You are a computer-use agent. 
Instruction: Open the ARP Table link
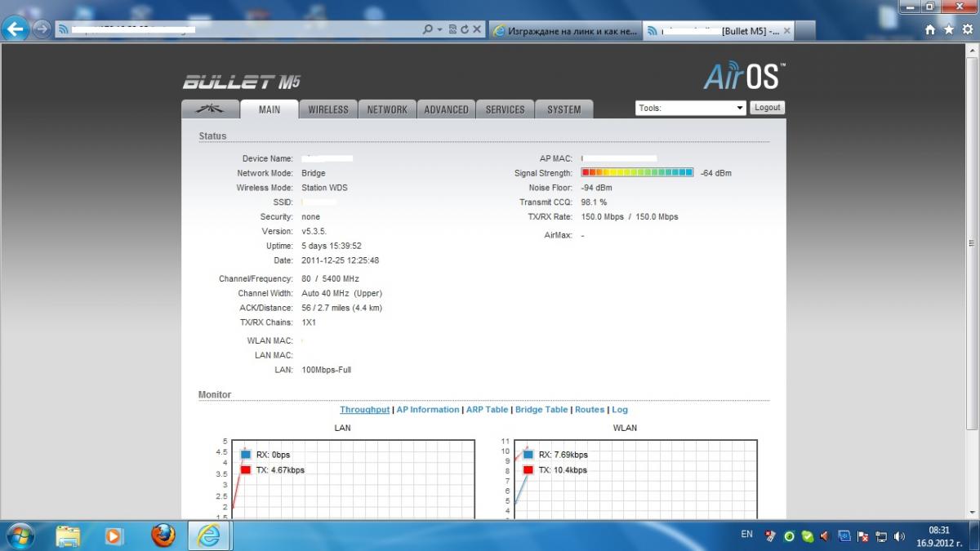pos(487,410)
